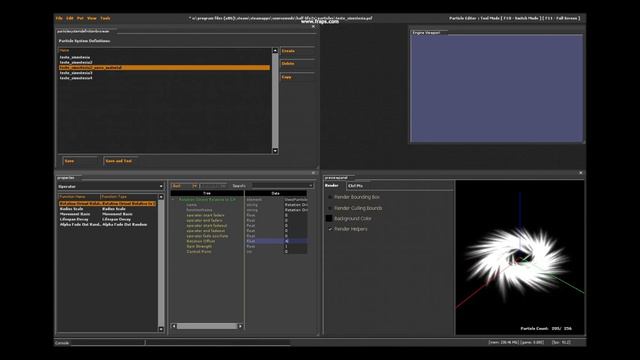640x360 pixels.
Task: Open the Edit menu
Action: point(70,18)
